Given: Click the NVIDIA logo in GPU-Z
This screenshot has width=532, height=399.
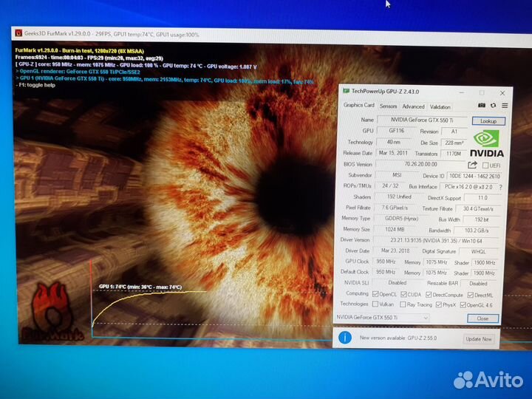Looking at the screenshot, I should [x=487, y=144].
